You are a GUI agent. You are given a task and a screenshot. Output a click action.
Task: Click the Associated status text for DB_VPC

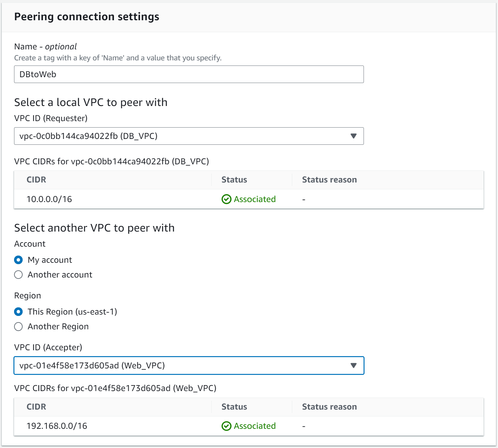pyautogui.click(x=254, y=199)
